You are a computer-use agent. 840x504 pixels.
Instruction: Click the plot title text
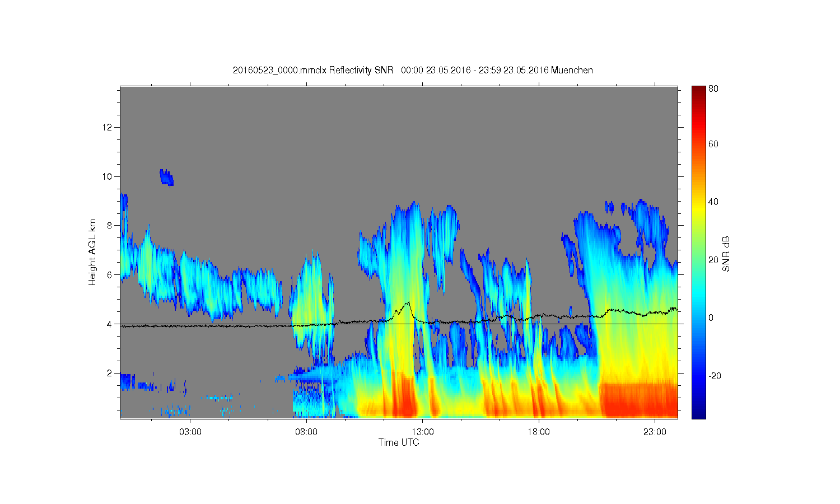[413, 70]
